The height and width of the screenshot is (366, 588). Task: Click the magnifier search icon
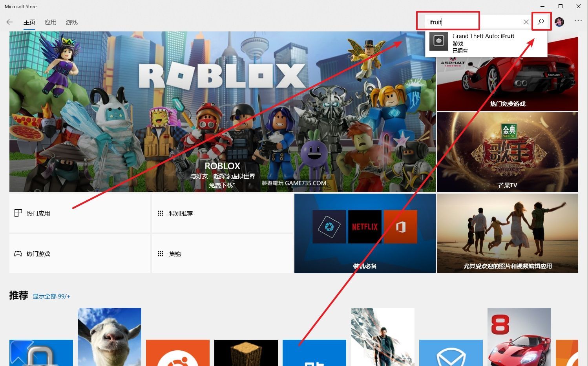click(x=541, y=22)
